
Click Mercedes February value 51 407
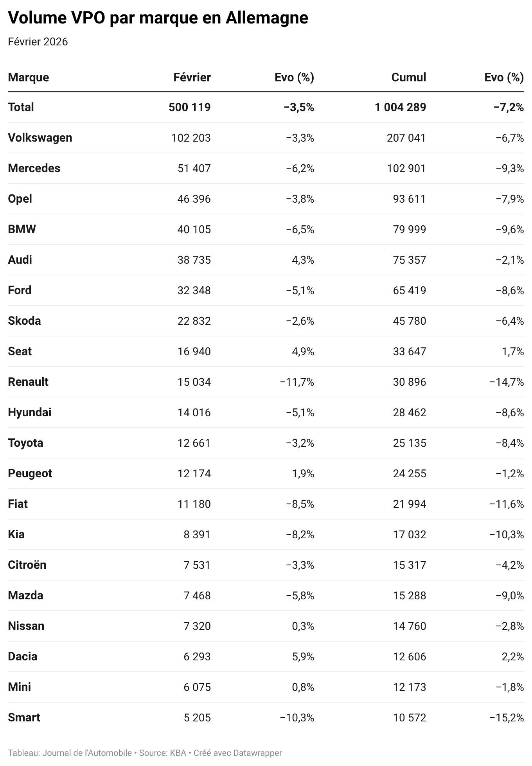tap(194, 168)
